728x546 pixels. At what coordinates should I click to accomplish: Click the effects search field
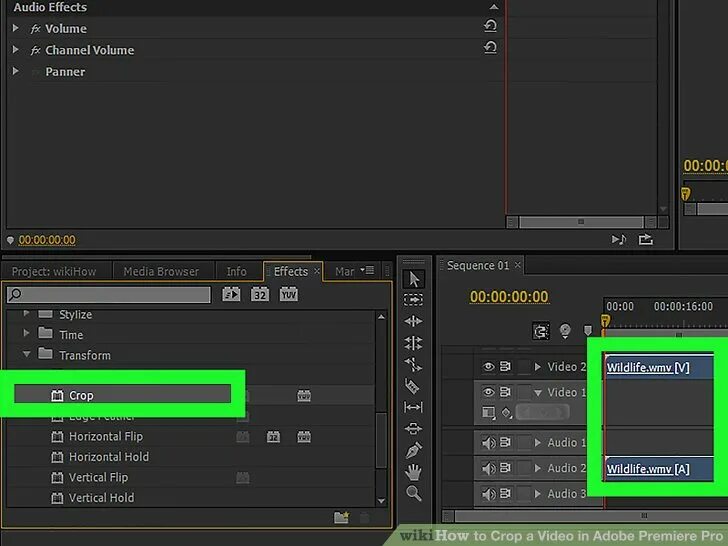(109, 294)
